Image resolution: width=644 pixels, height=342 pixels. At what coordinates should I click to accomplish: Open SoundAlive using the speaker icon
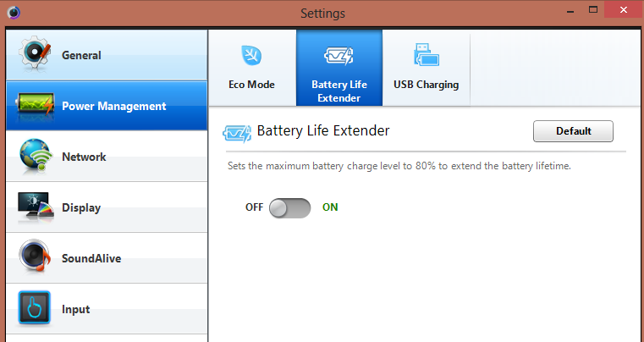click(34, 258)
